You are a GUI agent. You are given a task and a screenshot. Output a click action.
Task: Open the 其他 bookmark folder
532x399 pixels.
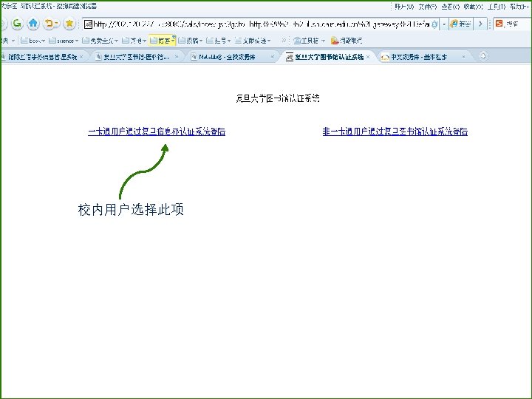coord(132,41)
